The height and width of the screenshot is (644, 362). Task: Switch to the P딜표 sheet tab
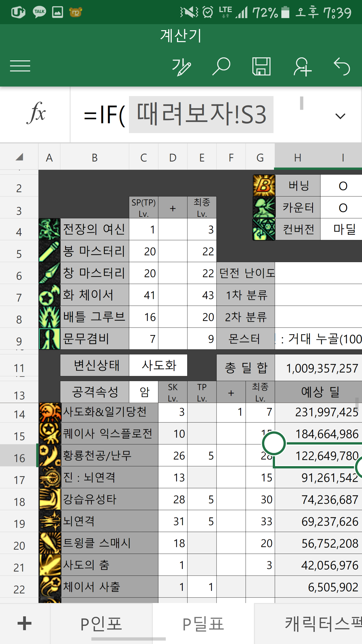(203, 624)
